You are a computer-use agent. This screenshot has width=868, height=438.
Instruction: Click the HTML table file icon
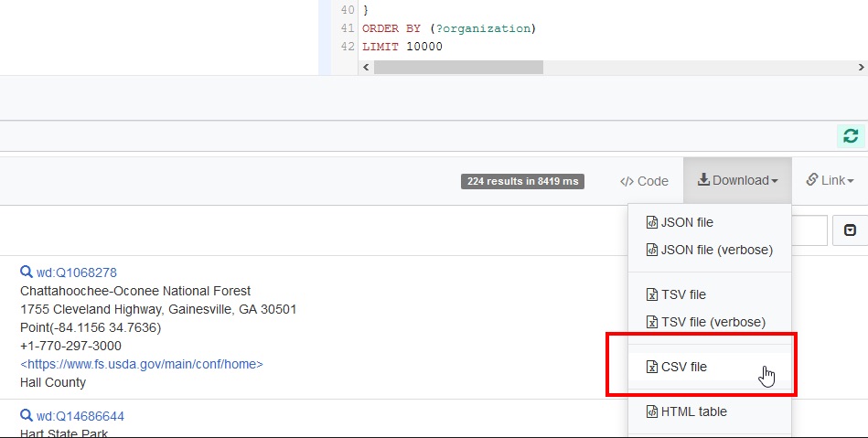pos(652,411)
